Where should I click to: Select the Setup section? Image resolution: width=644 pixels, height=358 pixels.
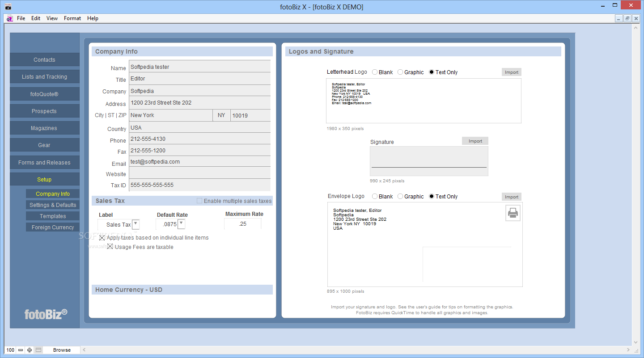click(44, 179)
